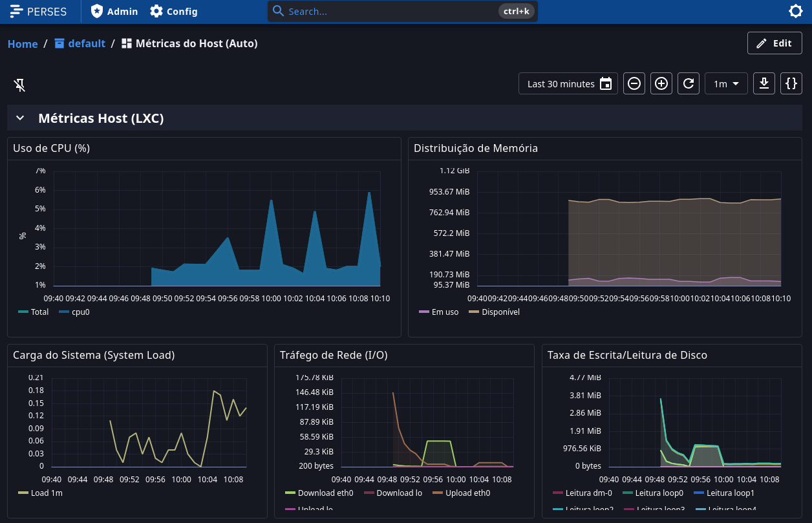812x523 pixels.
Task: Go to the Home breadcrumb link
Action: coord(23,44)
